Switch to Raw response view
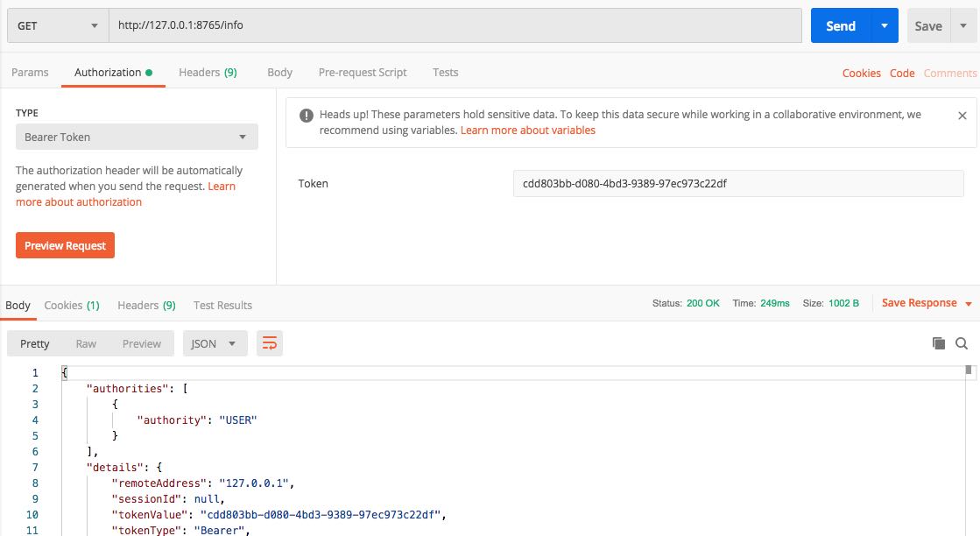Image resolution: width=980 pixels, height=536 pixels. click(86, 343)
